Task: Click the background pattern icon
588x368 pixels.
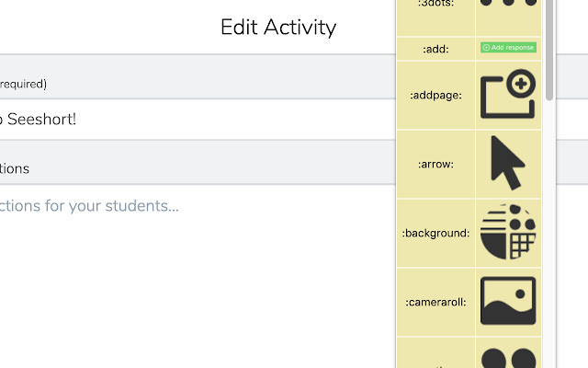Action: [x=508, y=232]
